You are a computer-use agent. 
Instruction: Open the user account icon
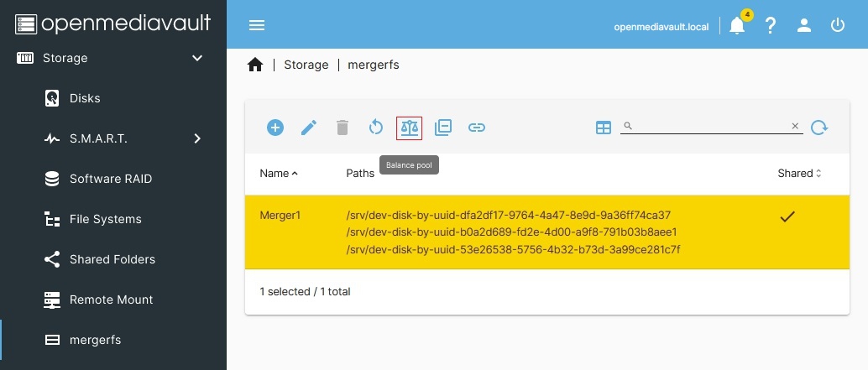point(804,25)
